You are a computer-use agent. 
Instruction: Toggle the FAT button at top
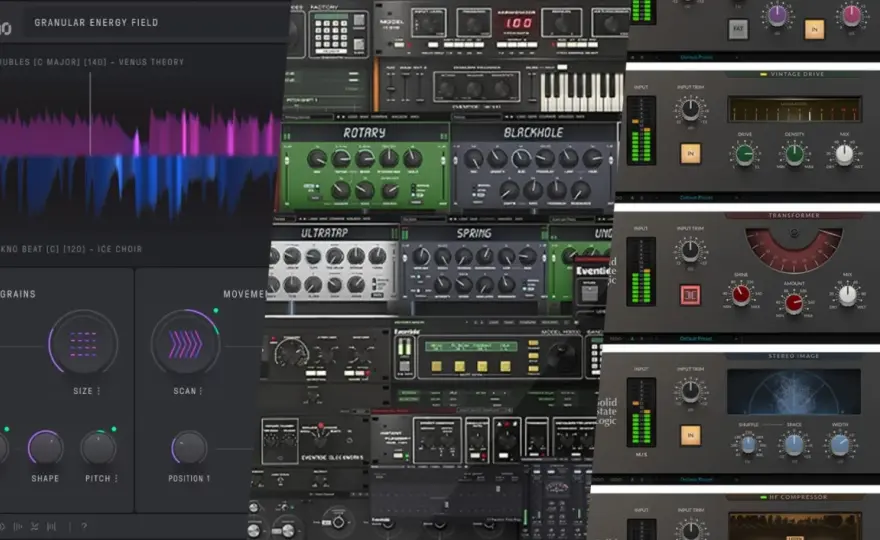738,29
